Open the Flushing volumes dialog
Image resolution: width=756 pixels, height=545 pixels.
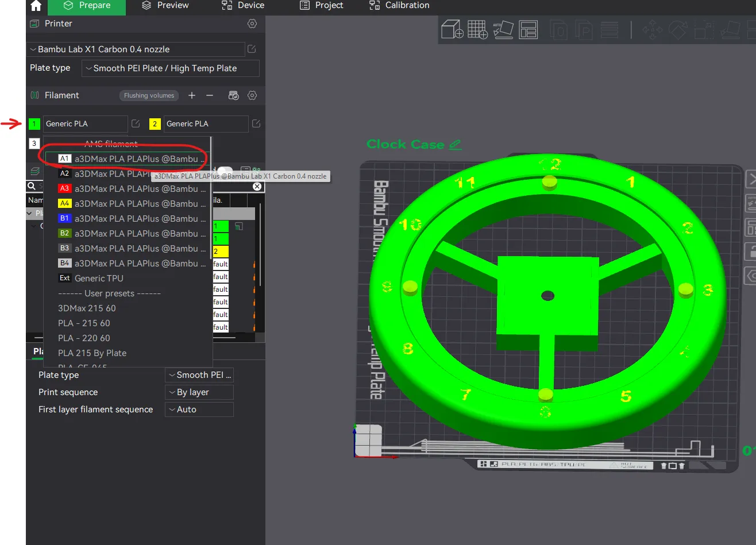pos(148,95)
